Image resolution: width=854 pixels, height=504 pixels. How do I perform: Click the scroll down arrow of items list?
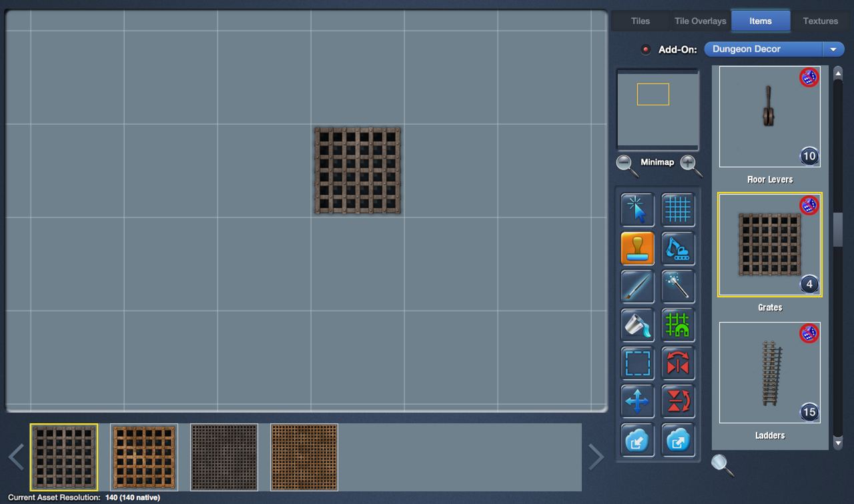[838, 443]
